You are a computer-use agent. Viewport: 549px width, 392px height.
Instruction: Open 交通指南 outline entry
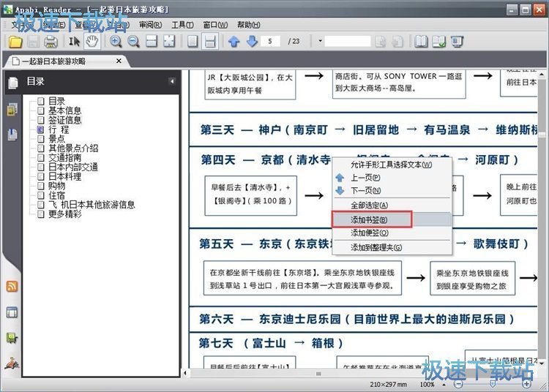64,158
